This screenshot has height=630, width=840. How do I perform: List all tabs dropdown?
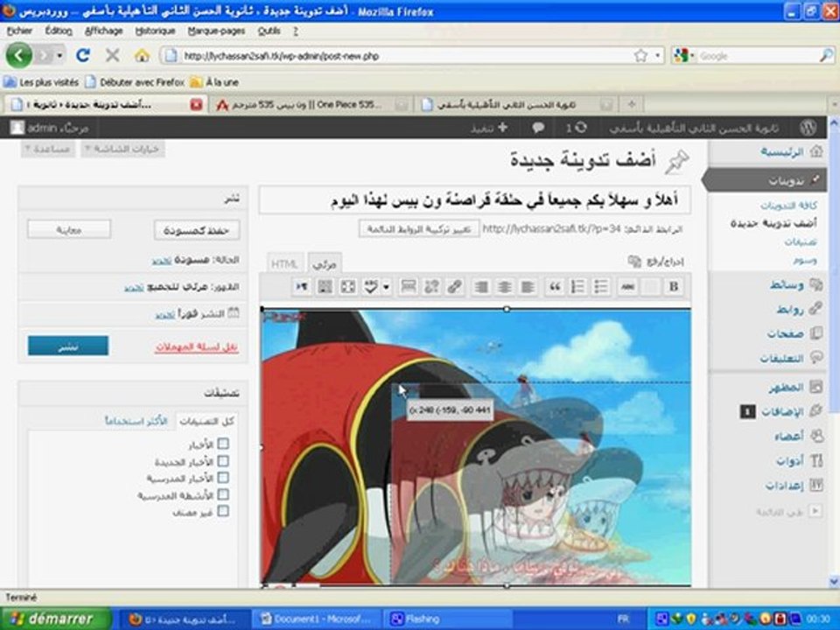point(834,104)
